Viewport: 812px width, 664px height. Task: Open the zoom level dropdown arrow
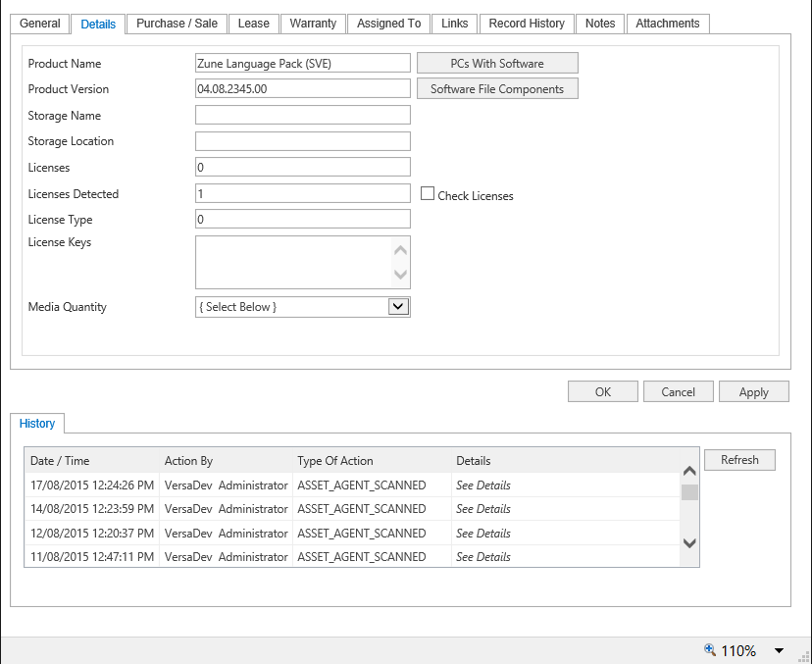tap(779, 651)
